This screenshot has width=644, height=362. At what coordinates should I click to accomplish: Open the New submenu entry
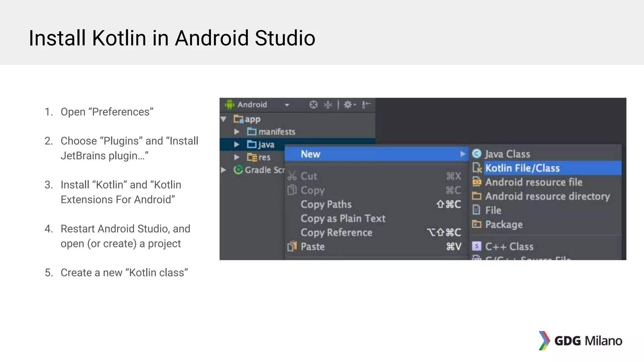(376, 154)
